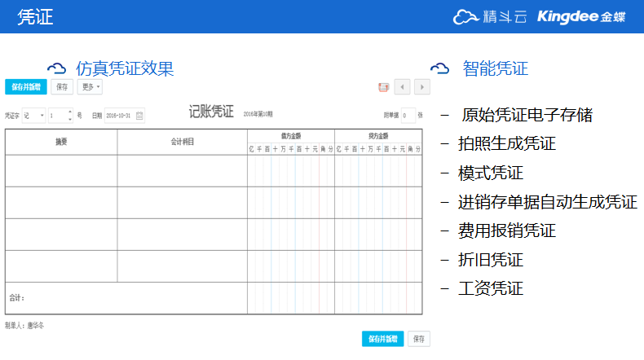
Task: Click the first row 贷方金额 cell
Action: pos(378,171)
